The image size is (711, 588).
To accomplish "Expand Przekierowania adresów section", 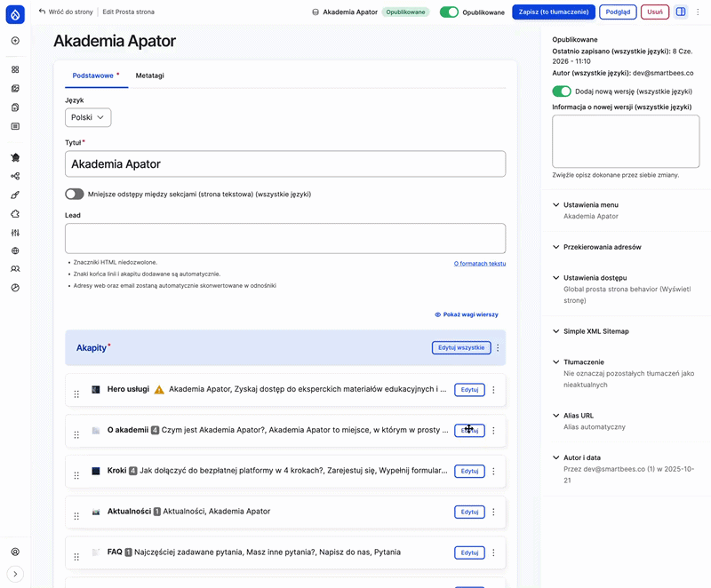I will pos(603,247).
